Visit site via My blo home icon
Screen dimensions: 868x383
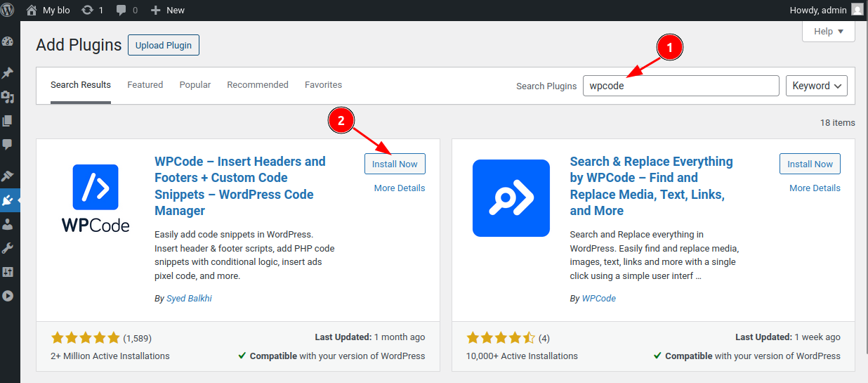[31, 10]
